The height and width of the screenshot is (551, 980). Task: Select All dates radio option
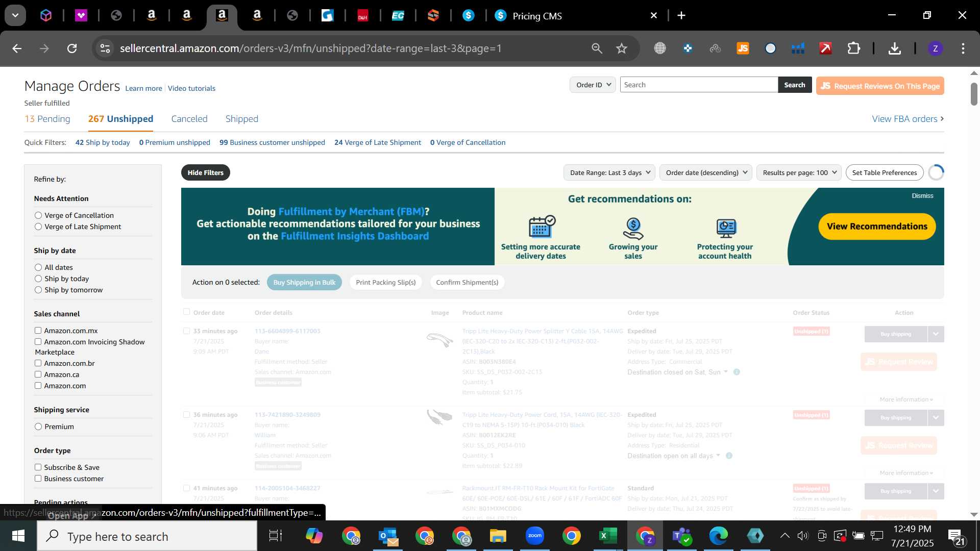pos(38,267)
